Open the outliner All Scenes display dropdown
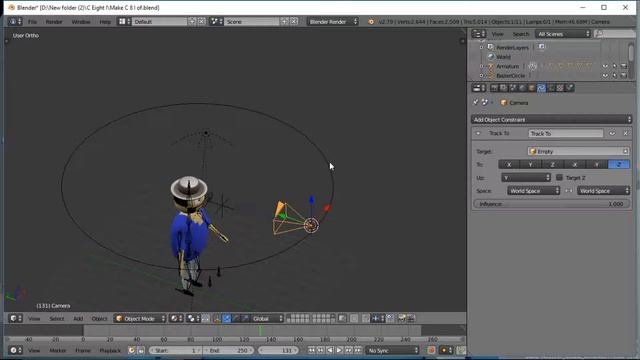Image resolution: width=640 pixels, height=360 pixels. pyautogui.click(x=563, y=34)
